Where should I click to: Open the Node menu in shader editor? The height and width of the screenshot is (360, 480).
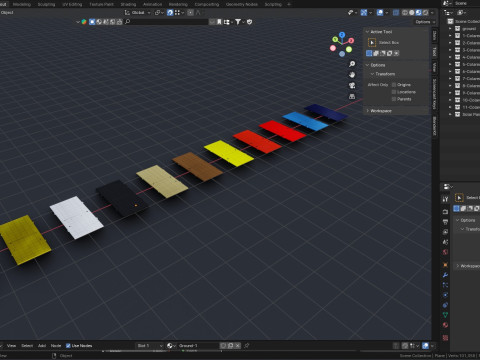[56, 346]
